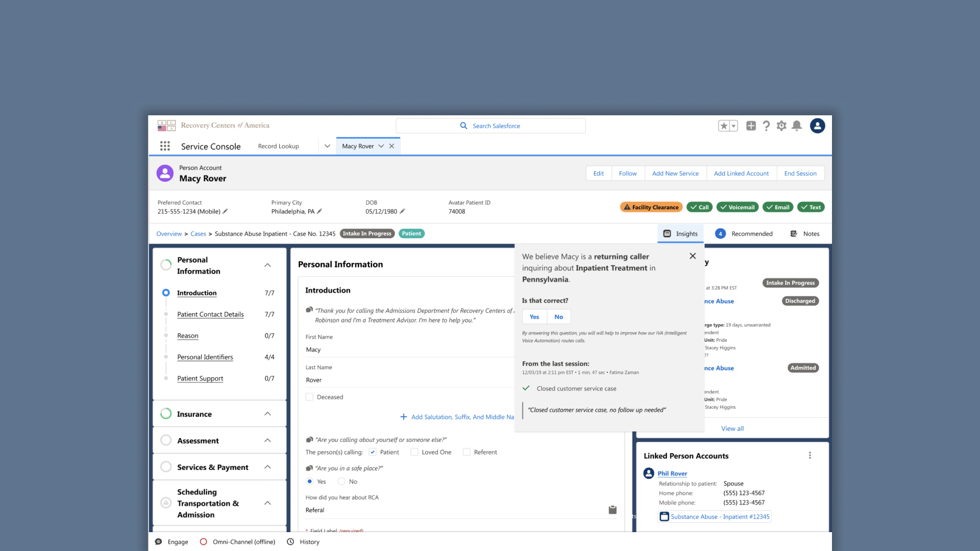This screenshot has width=980, height=551.
Task: Collapse the Scheduling Transportation & Admission chevron
Action: (x=267, y=503)
